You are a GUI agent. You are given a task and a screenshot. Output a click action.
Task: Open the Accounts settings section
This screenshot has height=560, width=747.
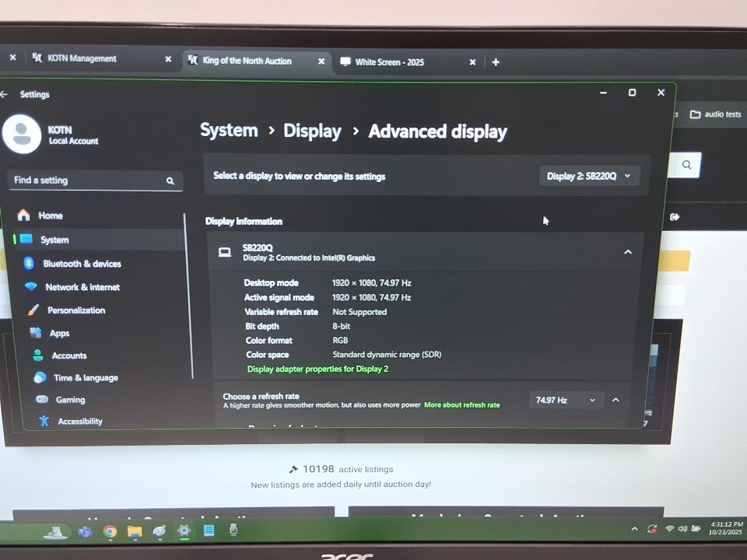(68, 355)
